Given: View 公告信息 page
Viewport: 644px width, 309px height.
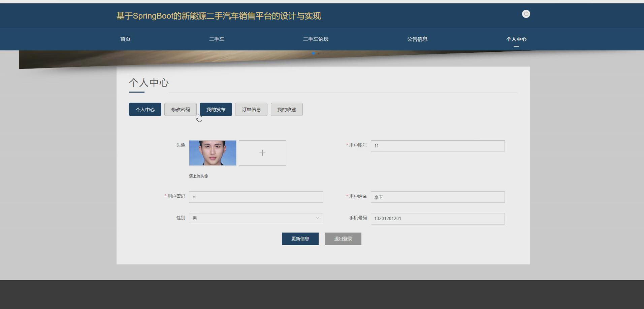Looking at the screenshot, I should 417,39.
